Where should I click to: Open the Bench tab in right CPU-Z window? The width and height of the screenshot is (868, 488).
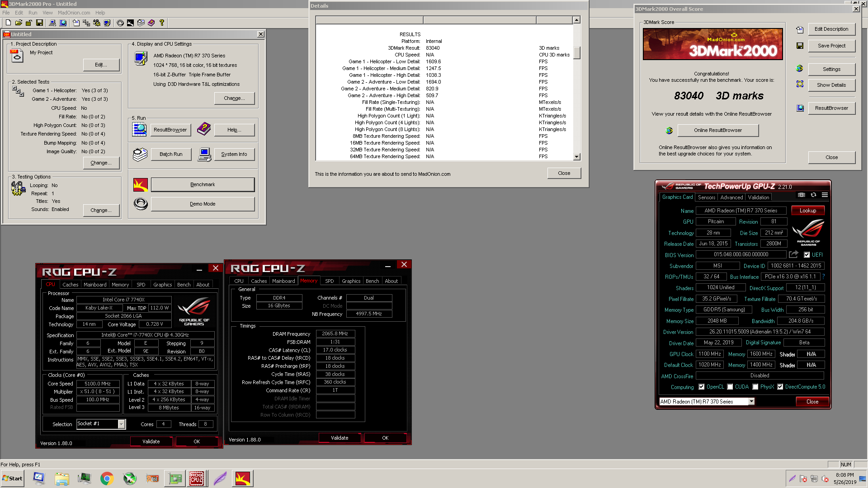(x=372, y=281)
